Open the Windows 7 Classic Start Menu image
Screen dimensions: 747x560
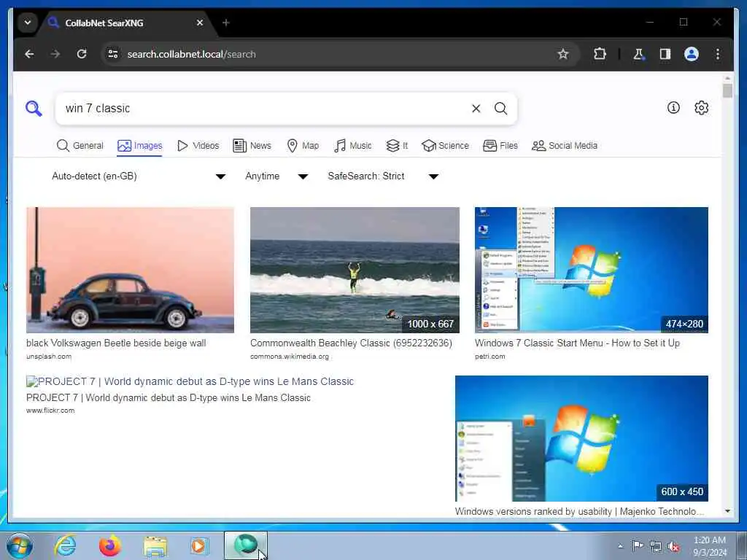591,270
